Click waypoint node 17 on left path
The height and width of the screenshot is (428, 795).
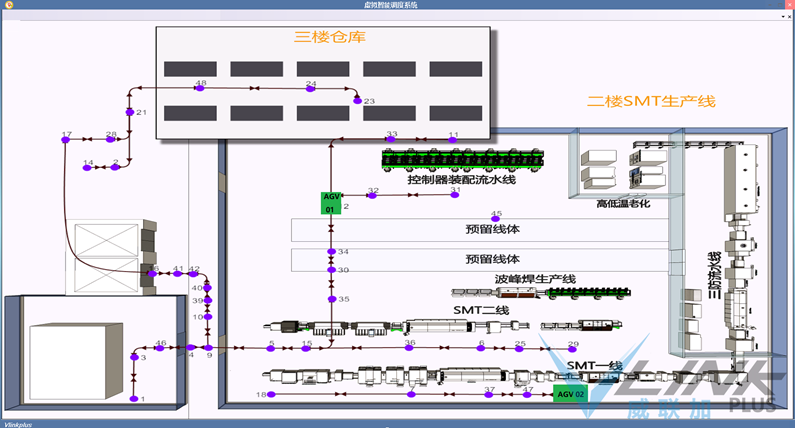click(x=65, y=140)
